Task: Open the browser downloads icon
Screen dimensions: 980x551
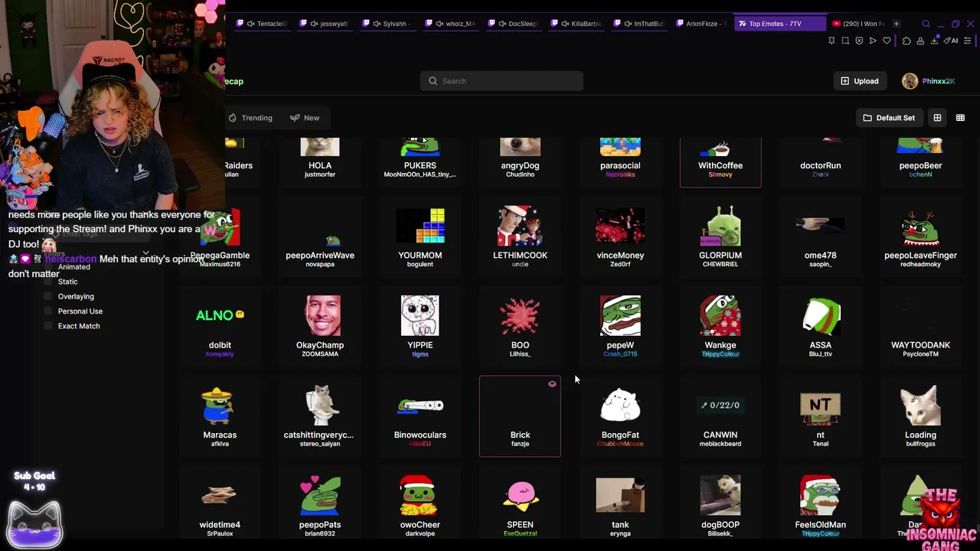Action: (935, 41)
